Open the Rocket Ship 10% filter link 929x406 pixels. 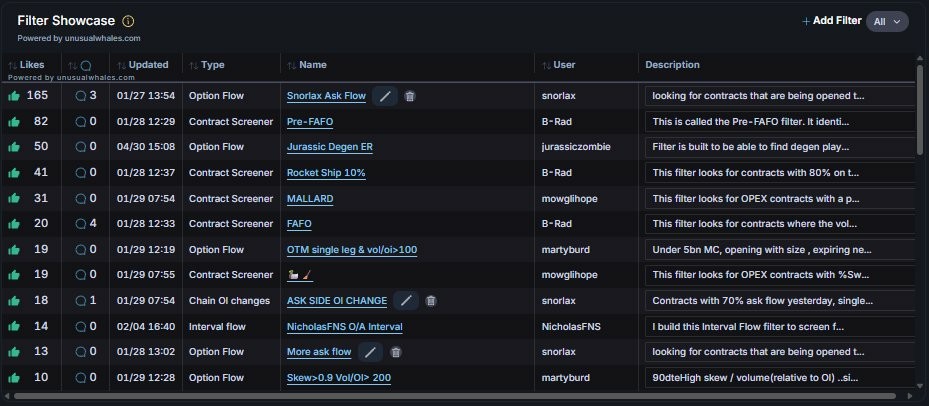coord(326,173)
